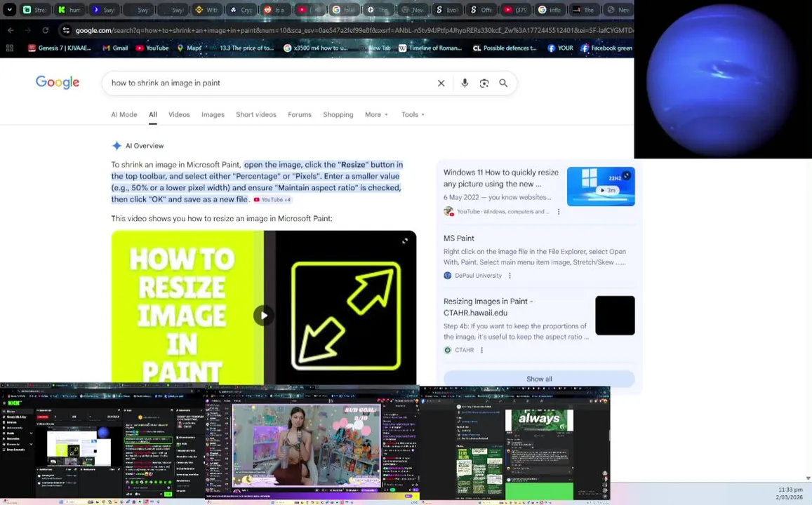812x505 pixels.
Task: Open Short videos results tab
Action: [x=256, y=114]
